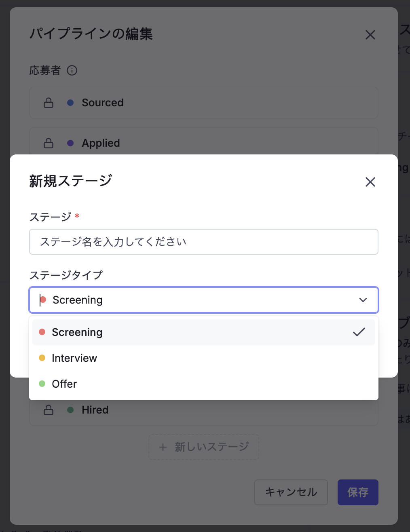410x532 pixels.
Task: Click the ステージ名 input field
Action: [x=204, y=242]
